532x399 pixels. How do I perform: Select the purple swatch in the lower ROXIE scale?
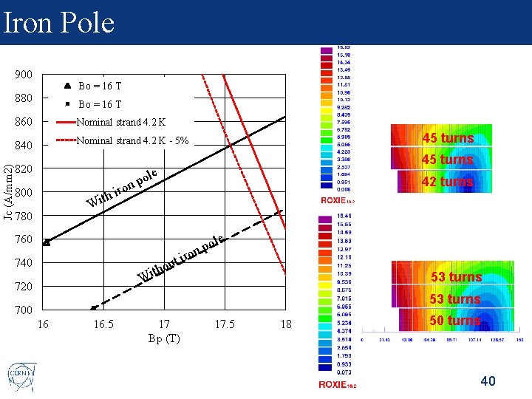click(324, 219)
